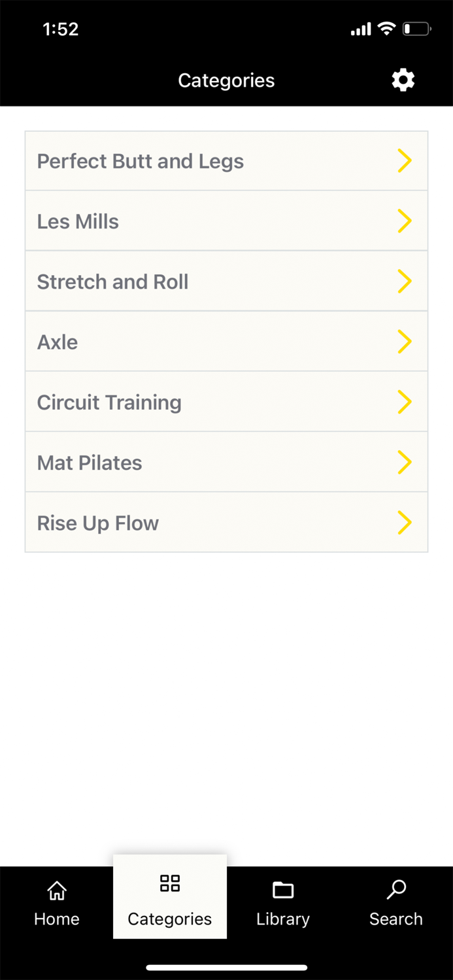Open the Settings gear icon

point(403,80)
